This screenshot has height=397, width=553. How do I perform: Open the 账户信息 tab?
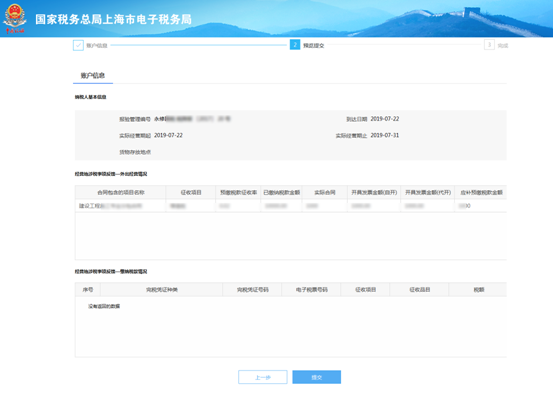point(93,75)
